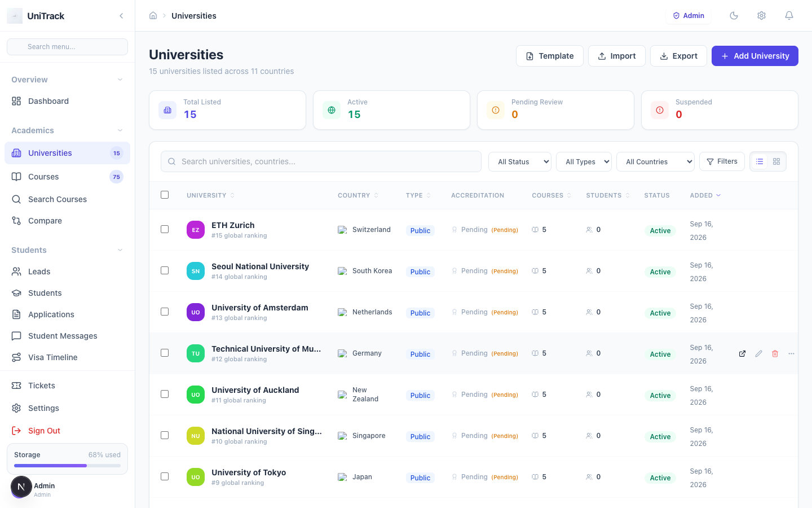This screenshot has height=508, width=812.
Task: Open external link for Technical University row
Action: 742,353
